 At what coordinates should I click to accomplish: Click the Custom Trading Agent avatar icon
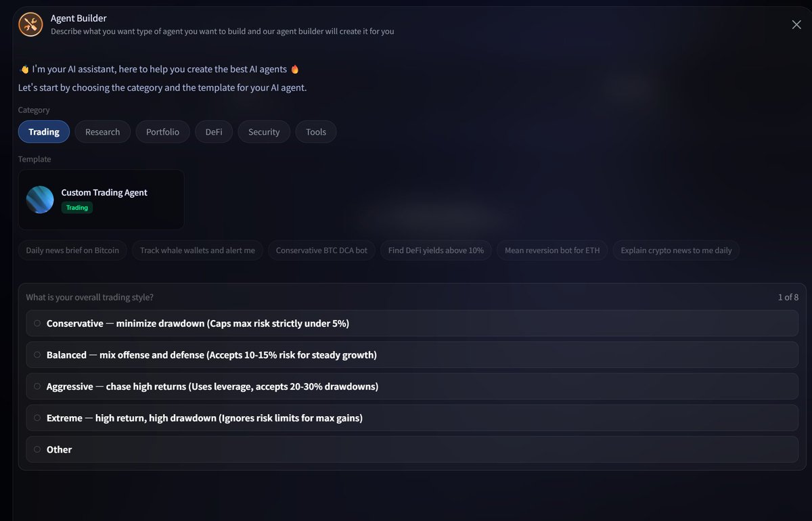40,200
